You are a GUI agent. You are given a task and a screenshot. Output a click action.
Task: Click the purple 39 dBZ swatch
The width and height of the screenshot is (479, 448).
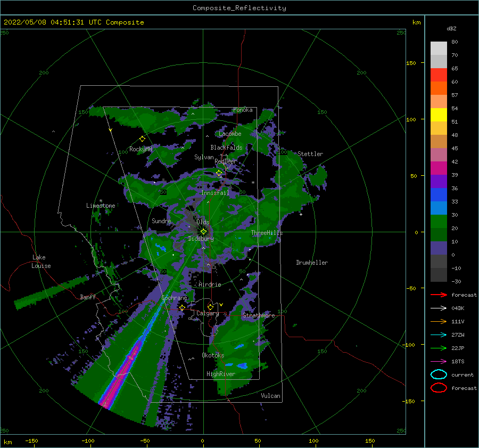tap(439, 181)
